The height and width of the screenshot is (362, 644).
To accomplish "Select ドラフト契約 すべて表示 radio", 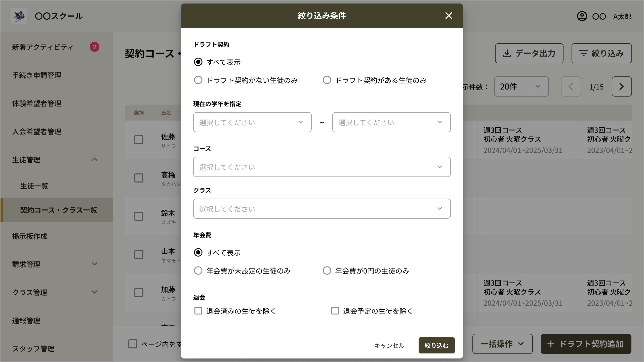I will pyautogui.click(x=198, y=62).
